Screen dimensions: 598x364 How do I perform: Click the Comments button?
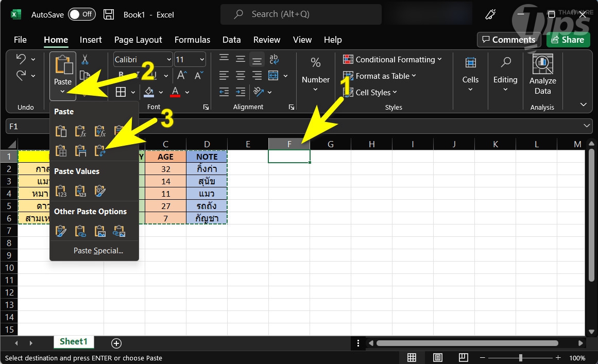[x=509, y=40]
